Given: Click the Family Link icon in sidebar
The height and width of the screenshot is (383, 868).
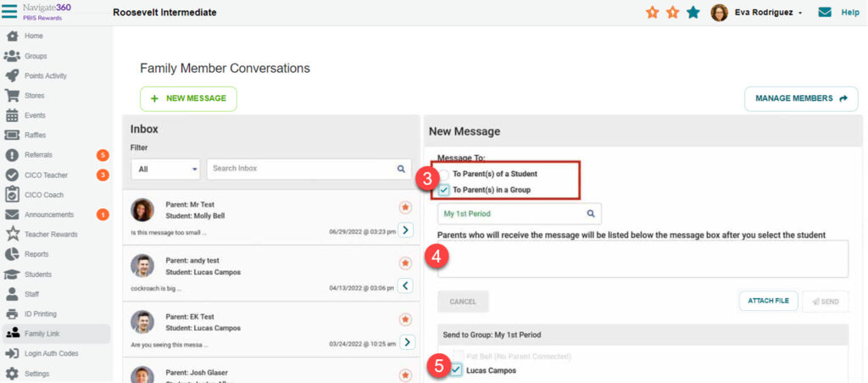Looking at the screenshot, I should click(x=12, y=334).
